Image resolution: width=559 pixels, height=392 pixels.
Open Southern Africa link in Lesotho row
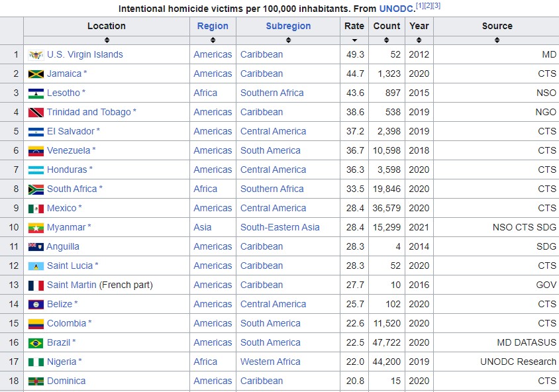tap(272, 93)
